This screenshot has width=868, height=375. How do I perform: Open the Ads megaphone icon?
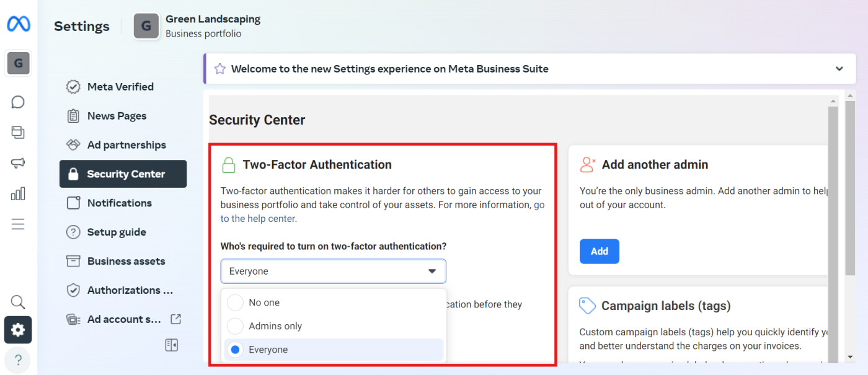click(x=18, y=163)
